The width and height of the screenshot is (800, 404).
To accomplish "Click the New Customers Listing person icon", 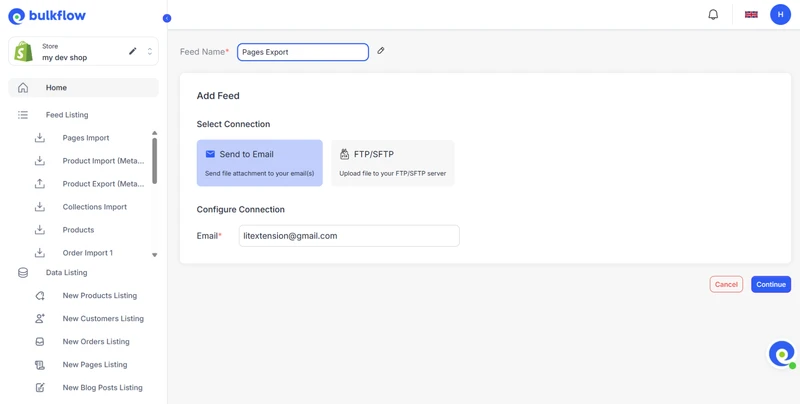I will pyautogui.click(x=40, y=318).
